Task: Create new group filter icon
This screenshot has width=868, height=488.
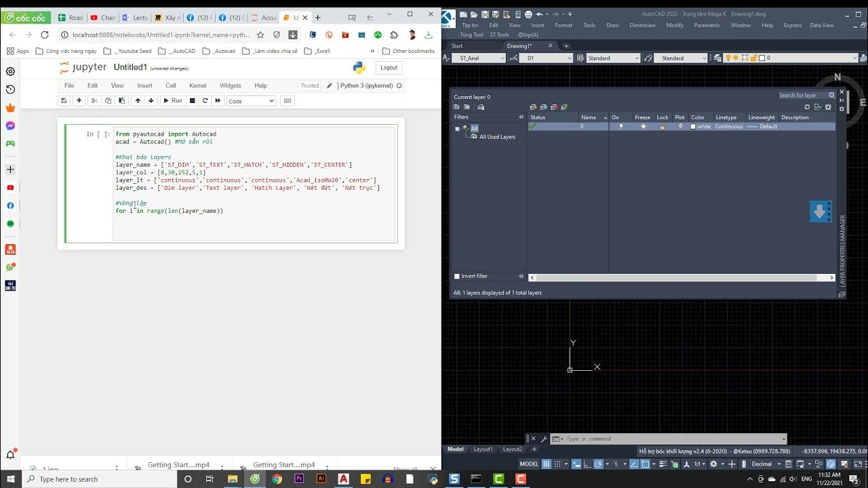Action: pos(467,107)
